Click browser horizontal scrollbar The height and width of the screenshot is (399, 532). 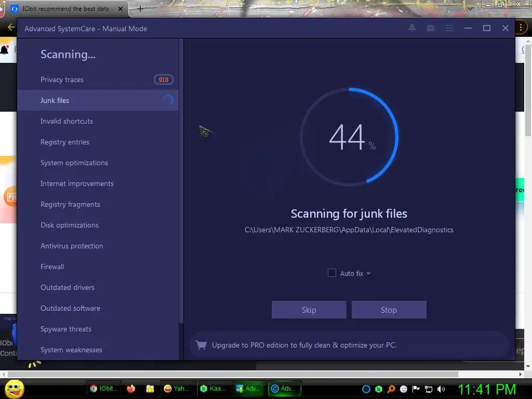233,374
